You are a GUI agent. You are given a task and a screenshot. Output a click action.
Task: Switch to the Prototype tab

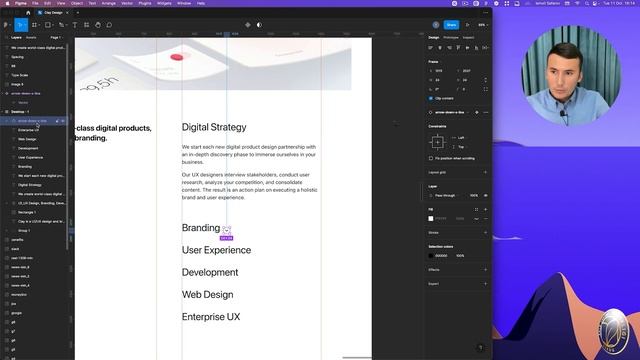click(451, 38)
